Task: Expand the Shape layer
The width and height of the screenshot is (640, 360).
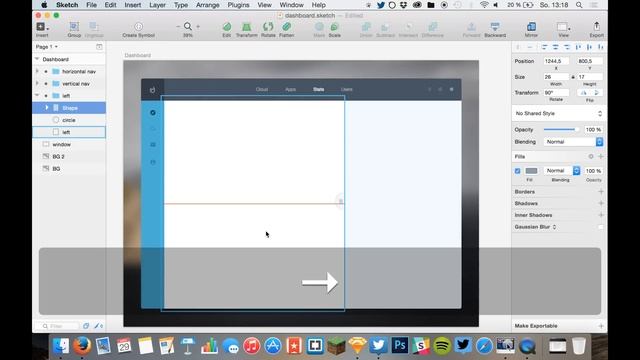Action: coord(47,108)
